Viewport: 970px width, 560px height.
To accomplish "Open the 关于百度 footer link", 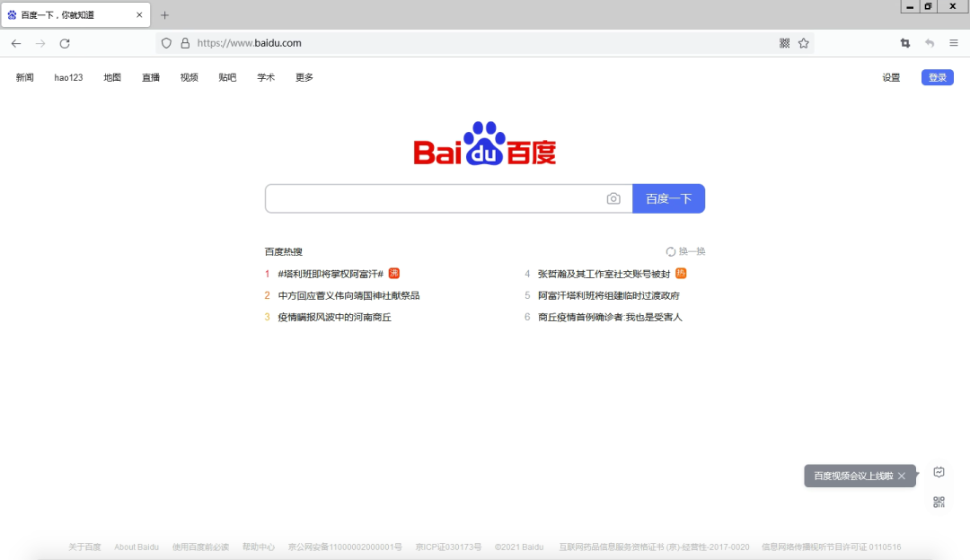I will [x=84, y=547].
